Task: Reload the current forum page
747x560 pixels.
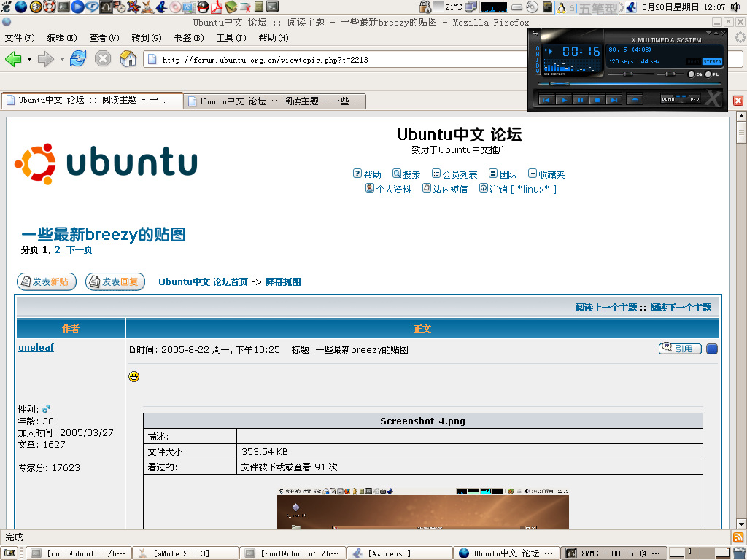Action: click(x=78, y=59)
